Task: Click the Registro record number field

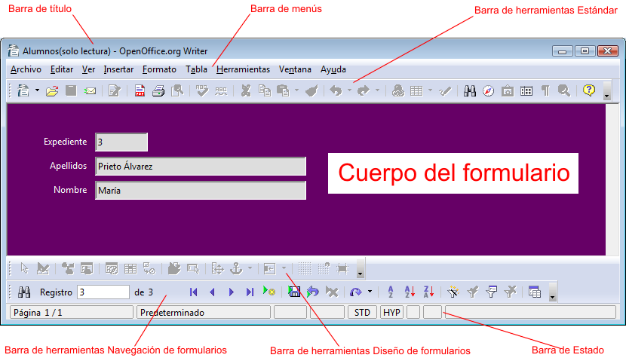Action: [x=103, y=292]
